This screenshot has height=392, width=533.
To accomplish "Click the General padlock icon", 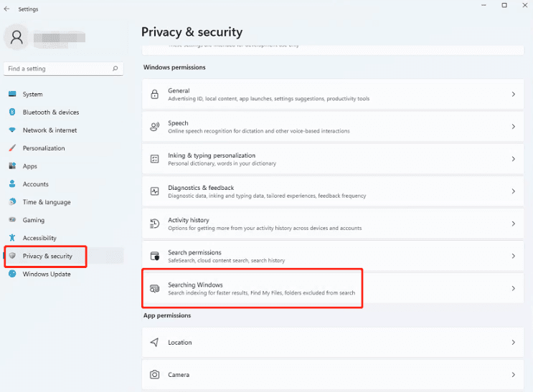I will tap(155, 94).
